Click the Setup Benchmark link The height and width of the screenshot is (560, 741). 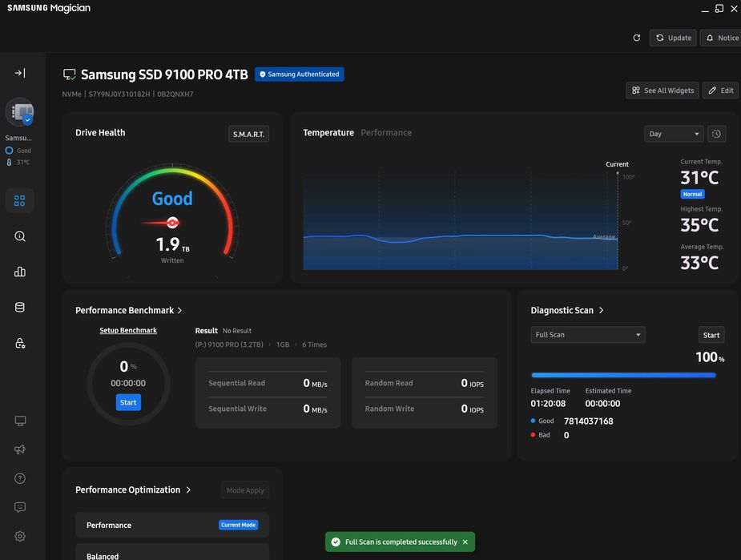pos(128,330)
